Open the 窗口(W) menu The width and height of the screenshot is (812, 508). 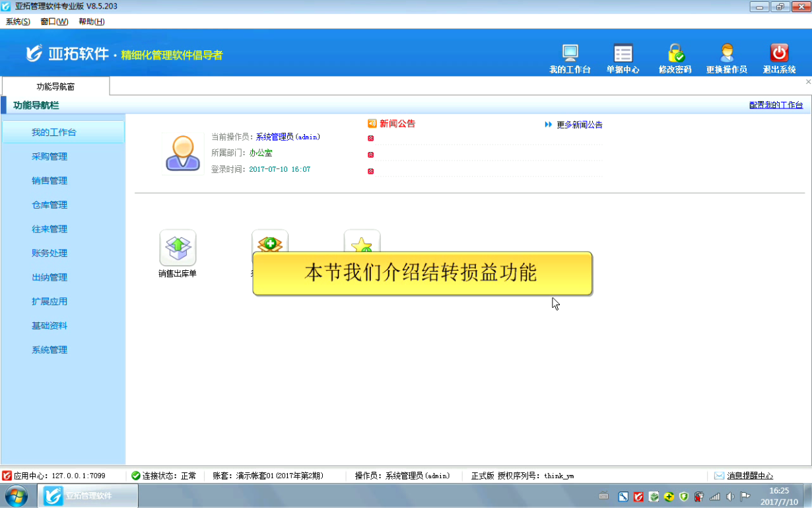click(x=54, y=22)
